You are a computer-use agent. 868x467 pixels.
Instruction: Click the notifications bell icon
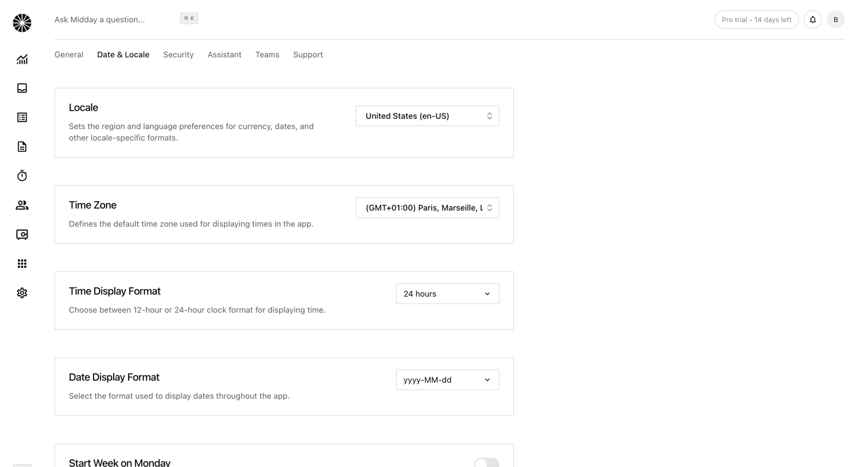pos(813,20)
